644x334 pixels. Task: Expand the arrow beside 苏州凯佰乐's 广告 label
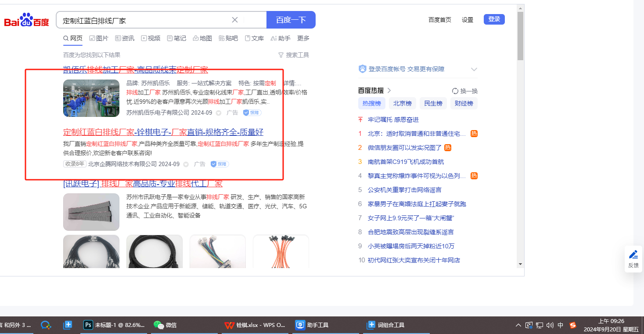coord(219,113)
